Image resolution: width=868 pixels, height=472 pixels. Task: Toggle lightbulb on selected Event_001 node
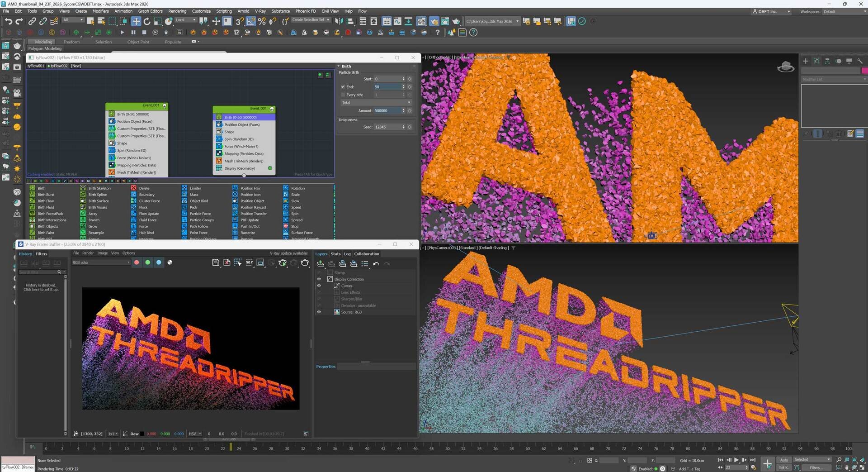(x=272, y=109)
